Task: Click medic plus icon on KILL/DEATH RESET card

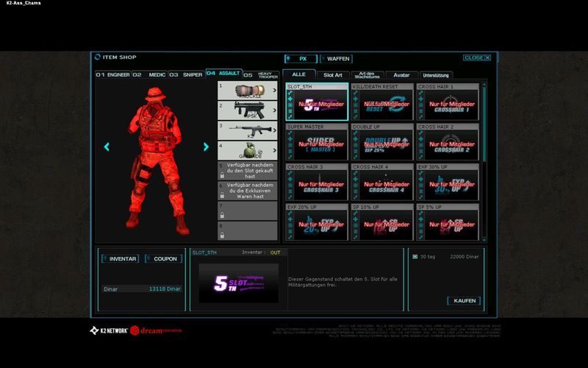Action: [356, 99]
